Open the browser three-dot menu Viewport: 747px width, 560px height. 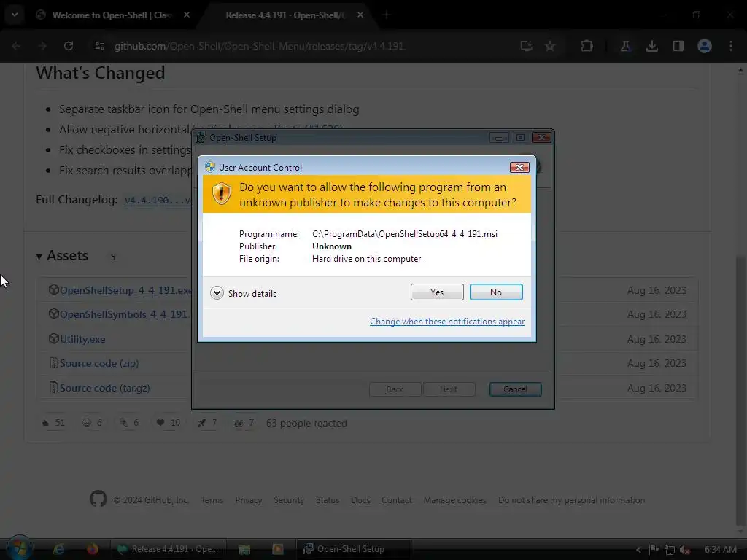click(x=731, y=46)
